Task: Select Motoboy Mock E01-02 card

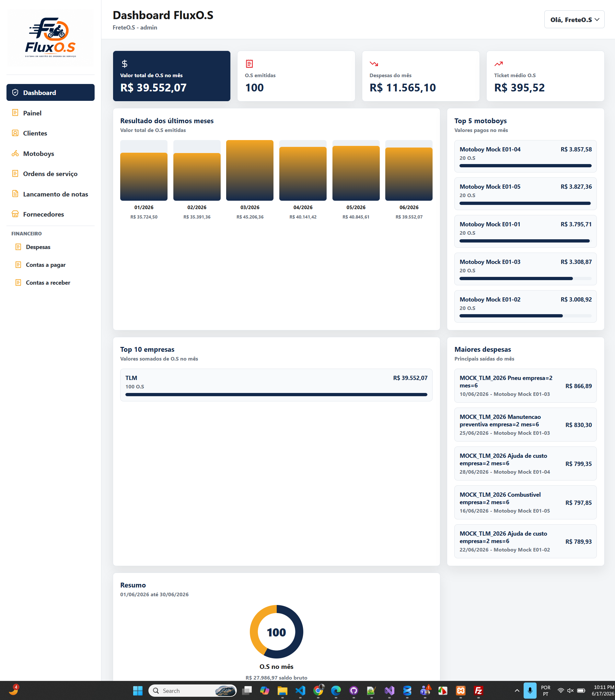Action: [525, 306]
